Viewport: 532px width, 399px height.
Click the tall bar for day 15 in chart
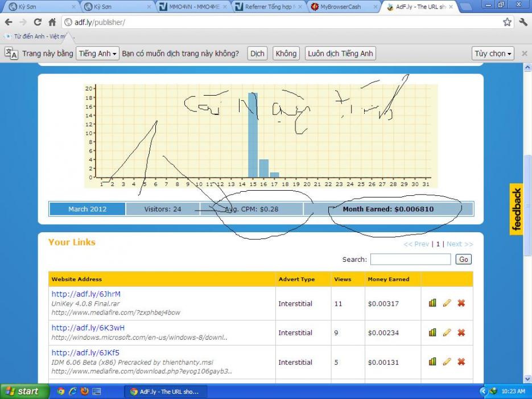(253, 135)
